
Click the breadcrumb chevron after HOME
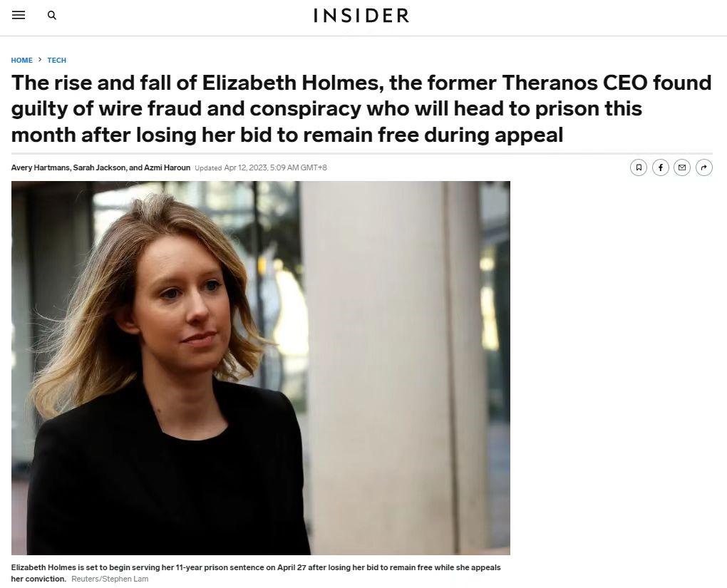(40, 60)
